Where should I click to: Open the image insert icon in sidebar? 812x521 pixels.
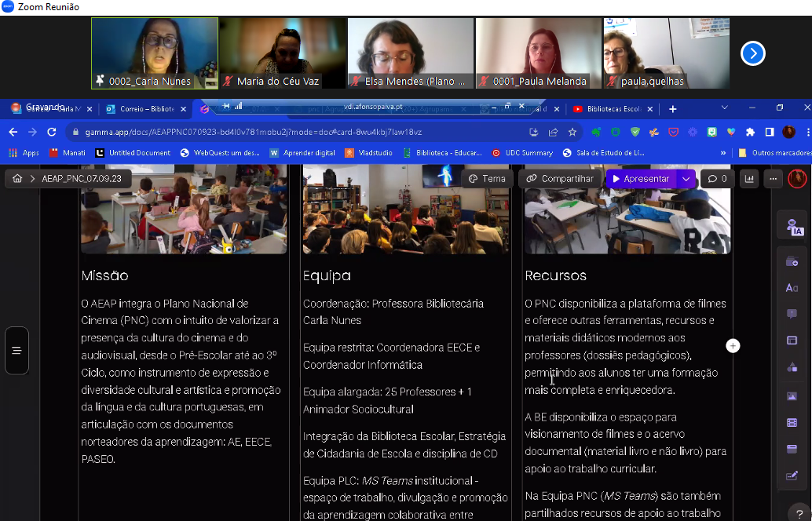pos(792,396)
